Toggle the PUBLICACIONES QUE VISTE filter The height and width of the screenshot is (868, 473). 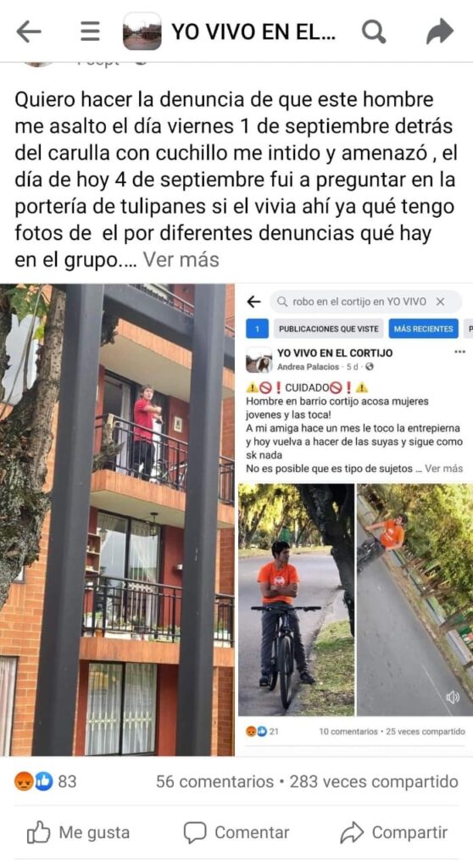328,328
